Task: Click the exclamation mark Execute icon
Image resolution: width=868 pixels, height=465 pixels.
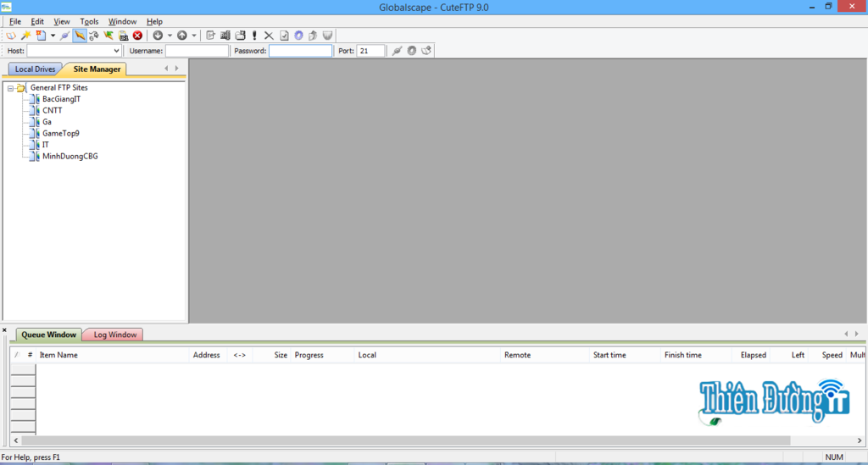Action: click(x=254, y=36)
